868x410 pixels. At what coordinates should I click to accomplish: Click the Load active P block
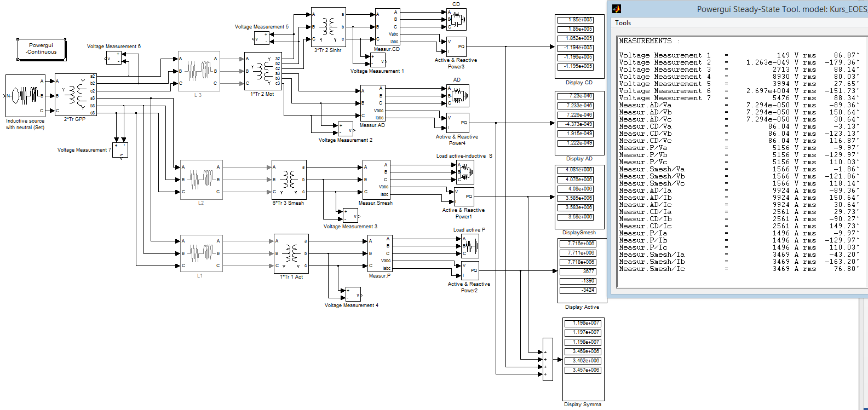pos(470,246)
